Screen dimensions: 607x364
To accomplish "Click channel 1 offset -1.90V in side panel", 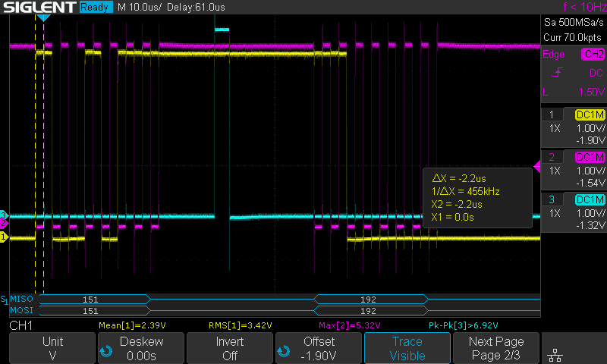I will (590, 140).
